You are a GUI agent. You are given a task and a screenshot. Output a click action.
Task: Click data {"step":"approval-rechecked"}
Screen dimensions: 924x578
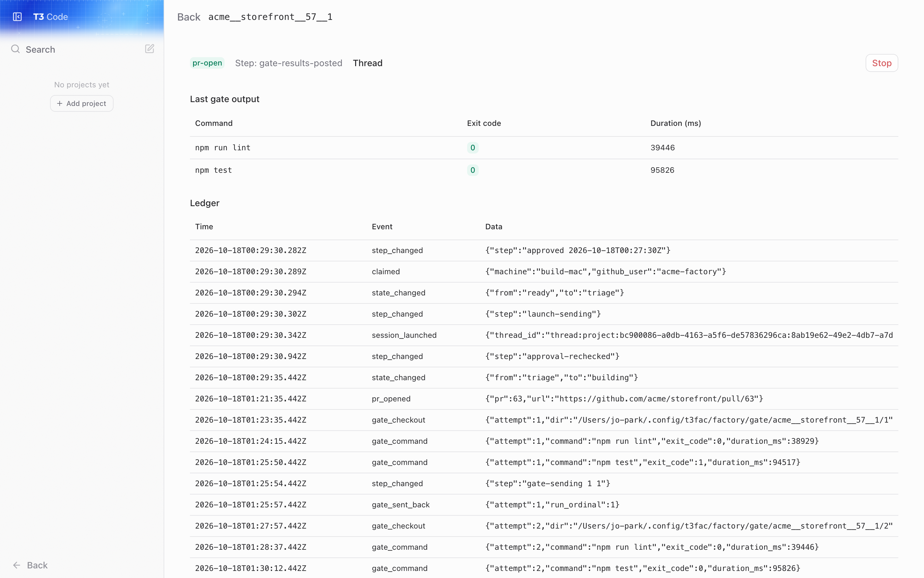552,356
